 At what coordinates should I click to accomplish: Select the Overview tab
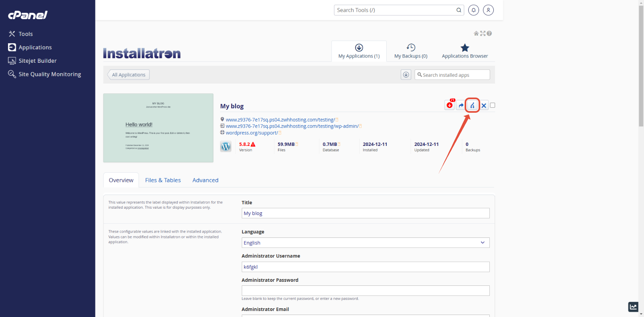(x=121, y=180)
